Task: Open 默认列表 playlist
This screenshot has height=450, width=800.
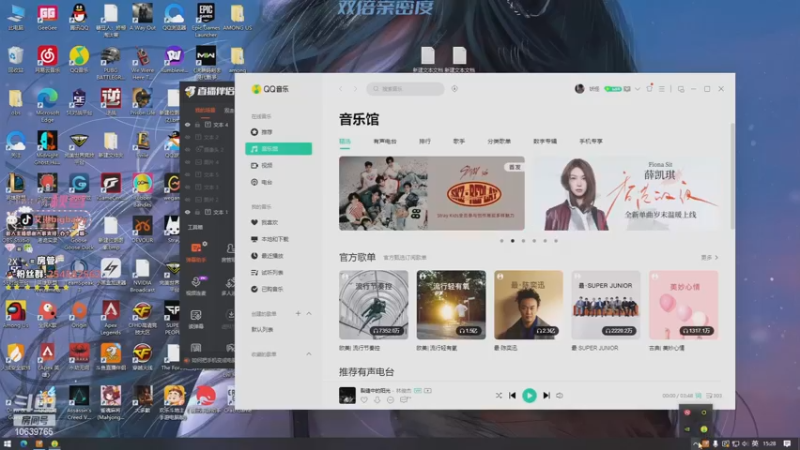Action: tap(262, 330)
